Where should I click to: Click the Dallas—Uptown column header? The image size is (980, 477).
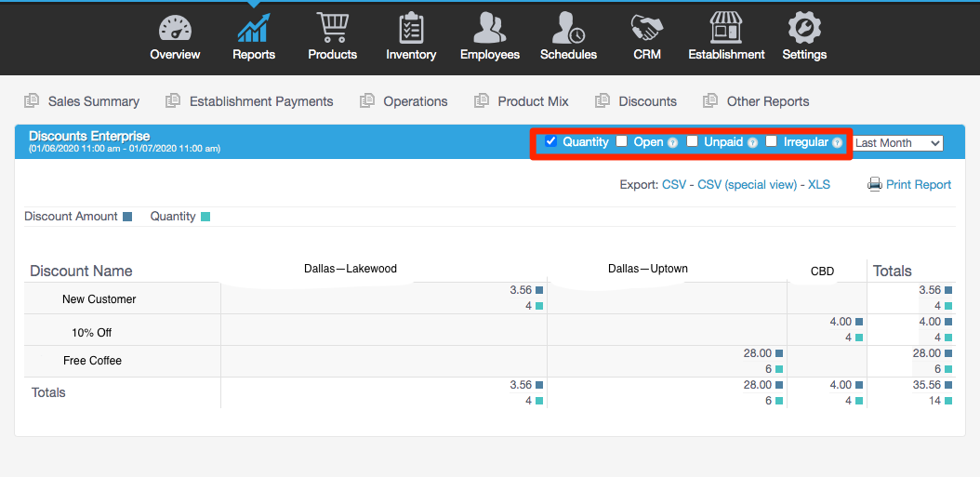pyautogui.click(x=647, y=269)
